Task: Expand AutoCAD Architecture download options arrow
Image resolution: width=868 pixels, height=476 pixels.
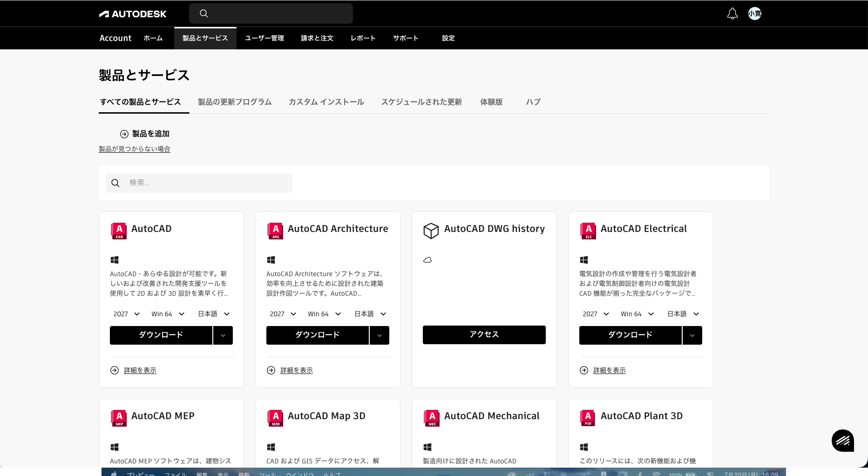Action: click(380, 335)
